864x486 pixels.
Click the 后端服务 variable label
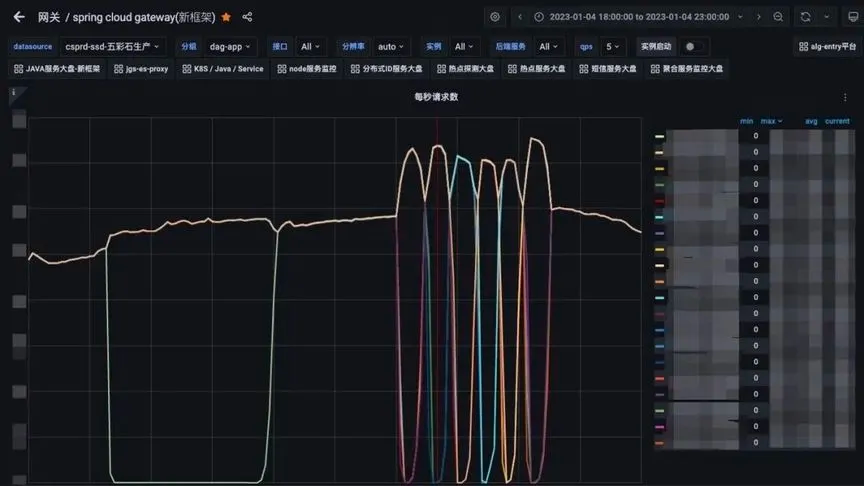pyautogui.click(x=510, y=47)
